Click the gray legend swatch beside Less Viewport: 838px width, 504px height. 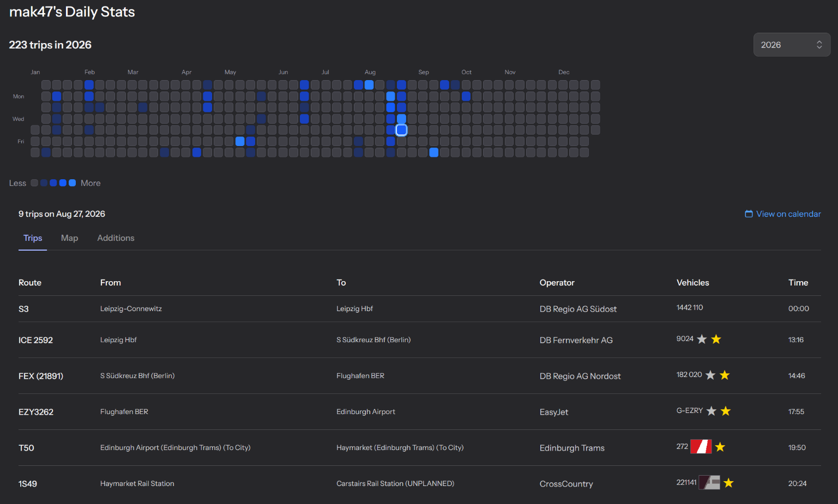coord(34,183)
